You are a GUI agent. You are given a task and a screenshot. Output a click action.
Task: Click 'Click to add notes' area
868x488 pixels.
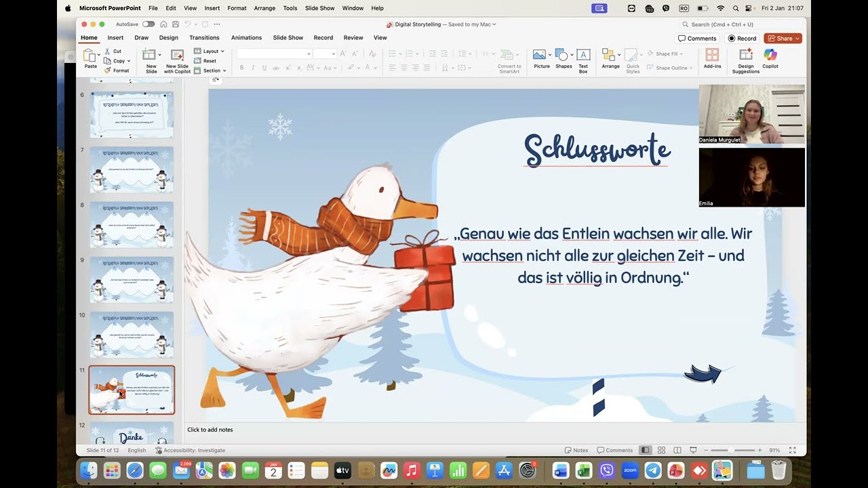(210, 430)
